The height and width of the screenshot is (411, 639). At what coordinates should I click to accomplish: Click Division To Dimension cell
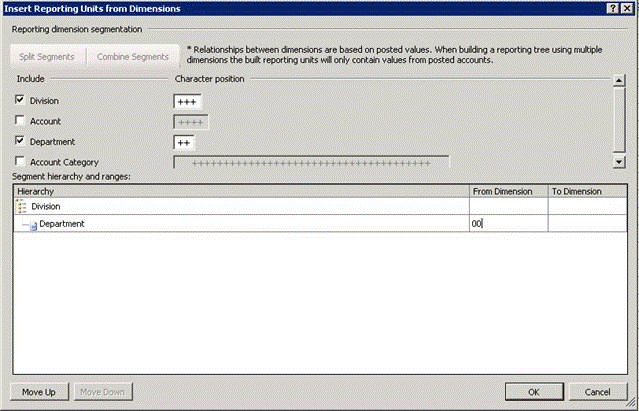[588, 207]
